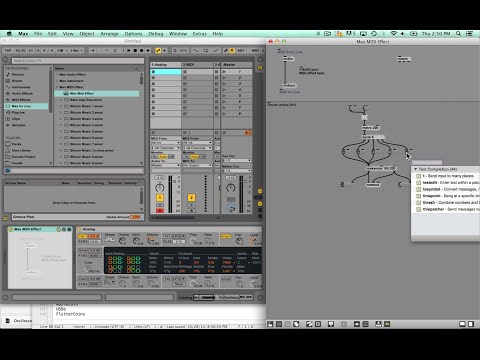Open the Object menu
The image size is (480, 360).
tap(87, 34)
